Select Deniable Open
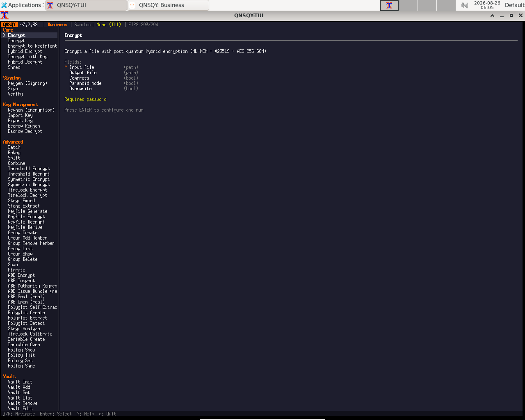This screenshot has height=420, width=525. click(24, 345)
